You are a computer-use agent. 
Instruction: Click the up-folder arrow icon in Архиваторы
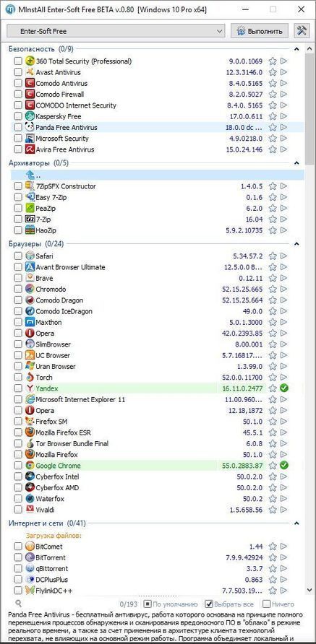[x=30, y=175]
